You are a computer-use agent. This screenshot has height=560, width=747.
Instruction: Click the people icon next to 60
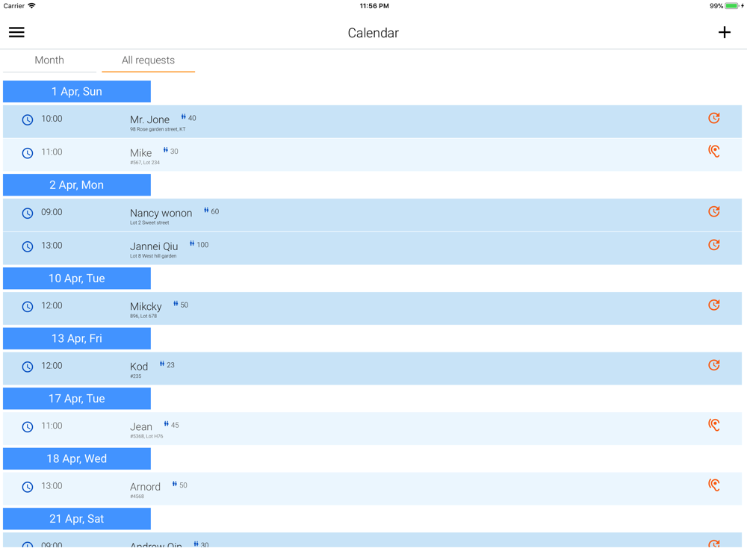point(206,211)
